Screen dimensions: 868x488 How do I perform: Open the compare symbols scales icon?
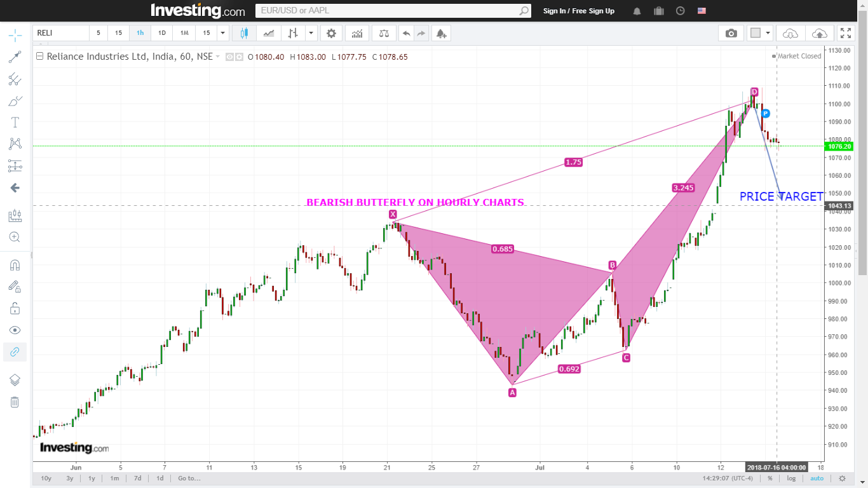tap(384, 33)
